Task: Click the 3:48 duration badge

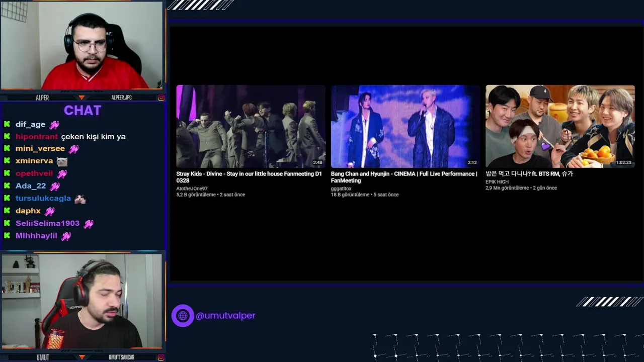Action: [317, 162]
